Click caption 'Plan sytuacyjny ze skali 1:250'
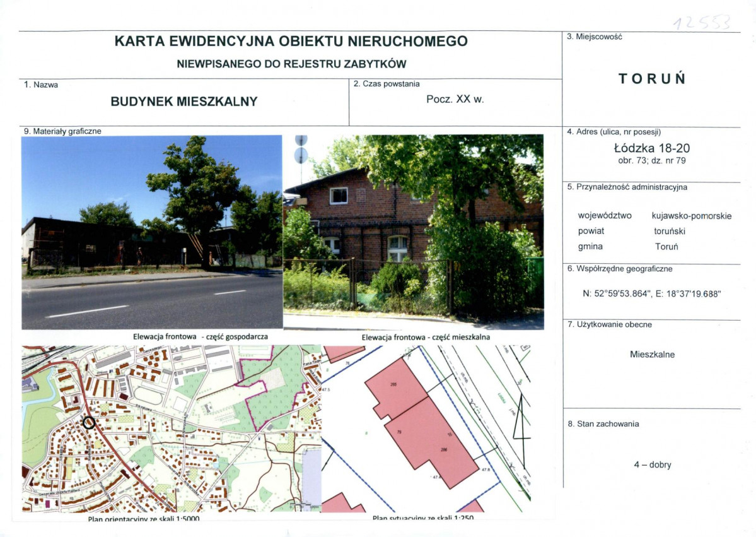The image size is (756, 537). (423, 517)
